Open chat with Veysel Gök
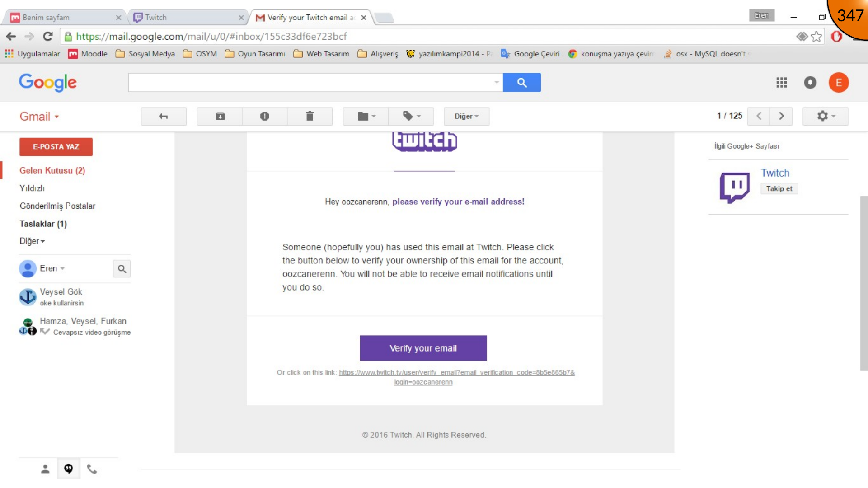This screenshot has width=868, height=488. coord(75,297)
